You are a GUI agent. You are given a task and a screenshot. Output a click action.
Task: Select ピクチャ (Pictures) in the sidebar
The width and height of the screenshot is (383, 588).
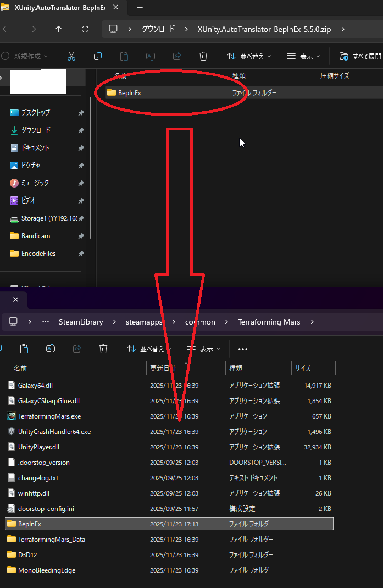pyautogui.click(x=31, y=165)
